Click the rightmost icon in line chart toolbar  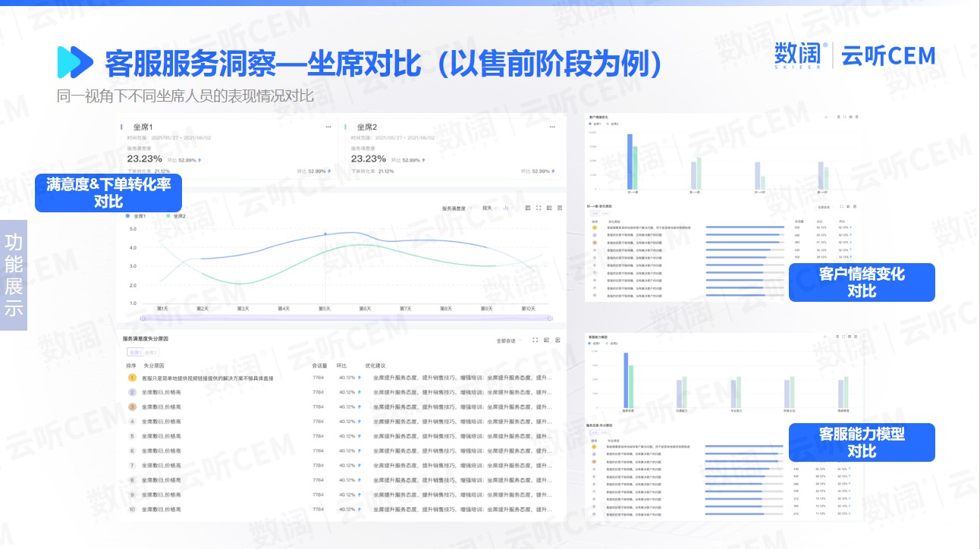pyautogui.click(x=560, y=208)
